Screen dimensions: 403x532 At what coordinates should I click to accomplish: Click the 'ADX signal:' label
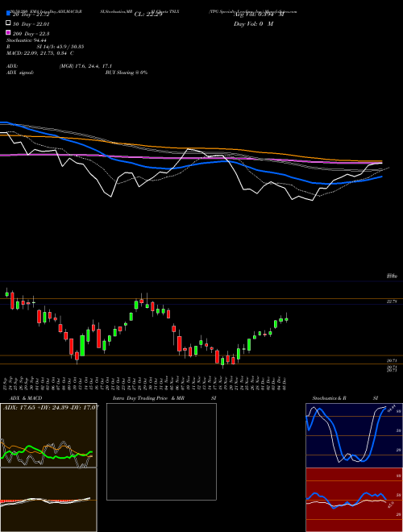20,73
